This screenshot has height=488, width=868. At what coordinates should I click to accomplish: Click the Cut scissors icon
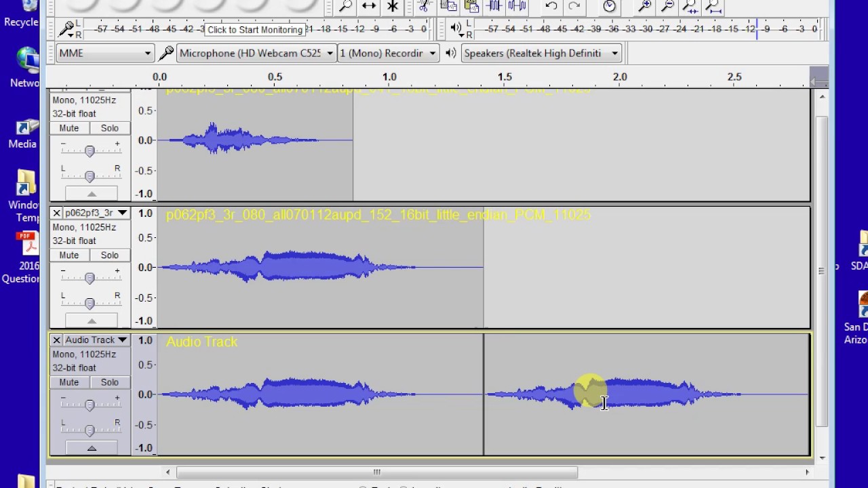pyautogui.click(x=425, y=6)
